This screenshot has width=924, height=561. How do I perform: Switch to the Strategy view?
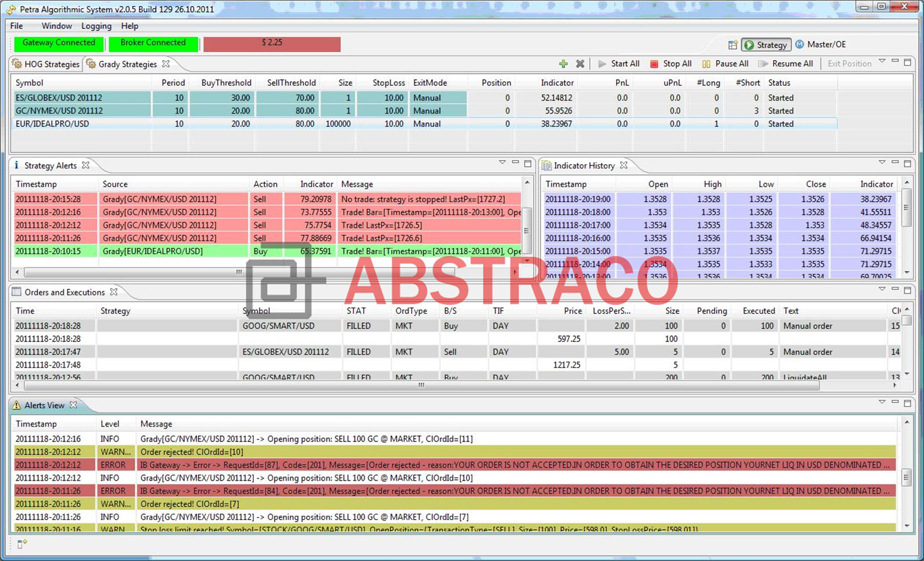766,45
